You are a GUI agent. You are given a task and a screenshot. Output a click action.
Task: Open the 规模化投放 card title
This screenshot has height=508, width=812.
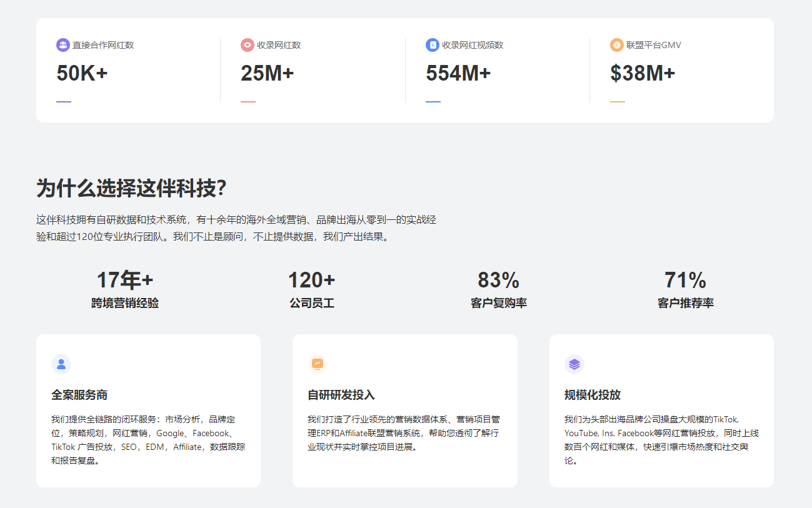click(x=592, y=396)
